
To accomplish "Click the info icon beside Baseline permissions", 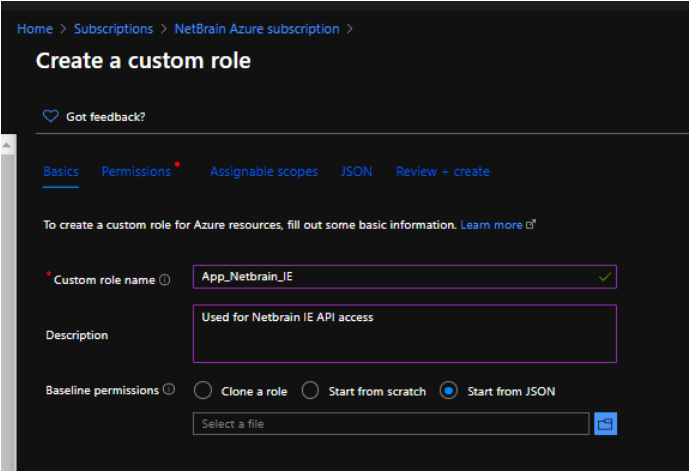I will click(x=169, y=389).
